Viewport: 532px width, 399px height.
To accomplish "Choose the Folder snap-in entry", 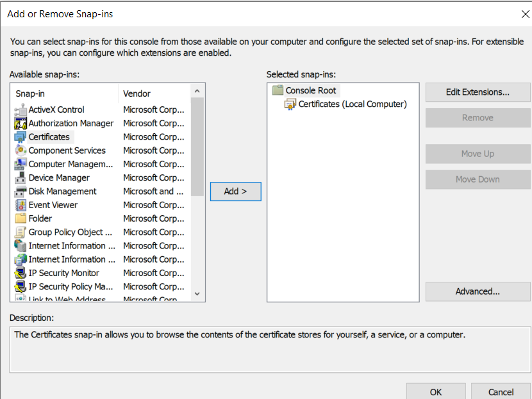I will point(40,218).
